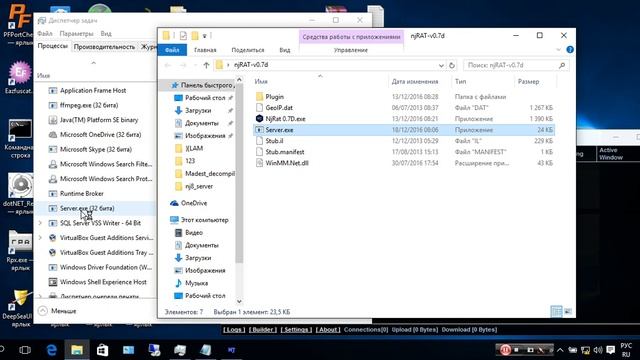The height and width of the screenshot is (360, 640).
Task: Select Java(TM) Platform SE binary process
Action: pos(99,120)
